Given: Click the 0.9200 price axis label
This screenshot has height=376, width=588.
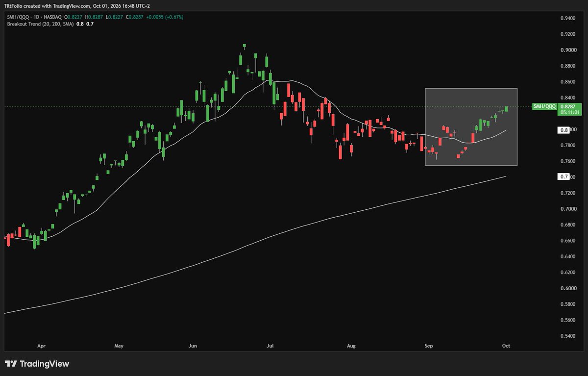Looking at the screenshot, I should pos(569,34).
